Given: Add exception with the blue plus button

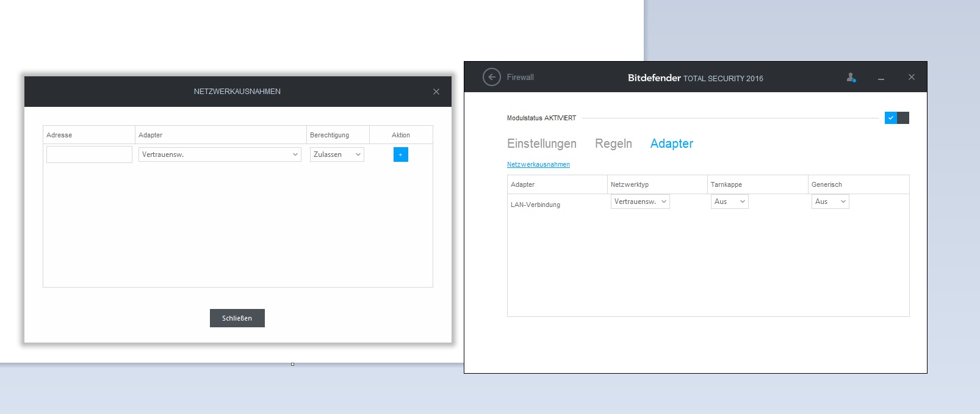Looking at the screenshot, I should [x=401, y=154].
